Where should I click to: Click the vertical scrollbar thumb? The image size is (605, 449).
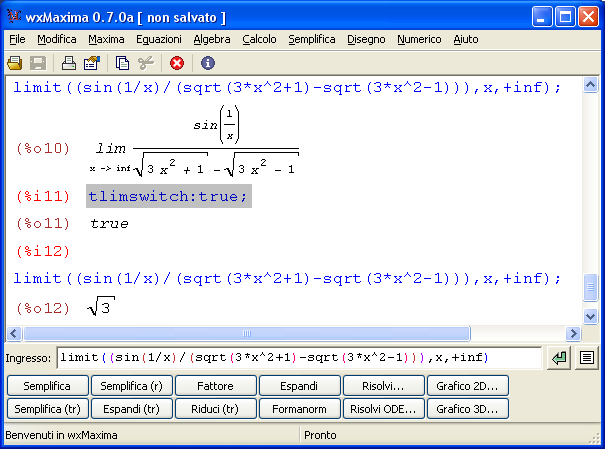590,287
